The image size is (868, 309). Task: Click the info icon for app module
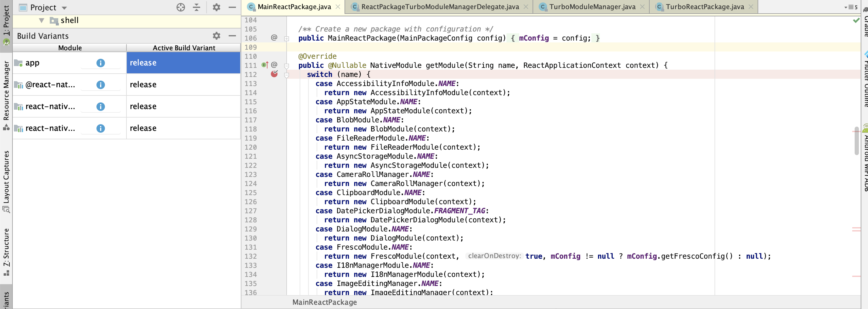100,63
